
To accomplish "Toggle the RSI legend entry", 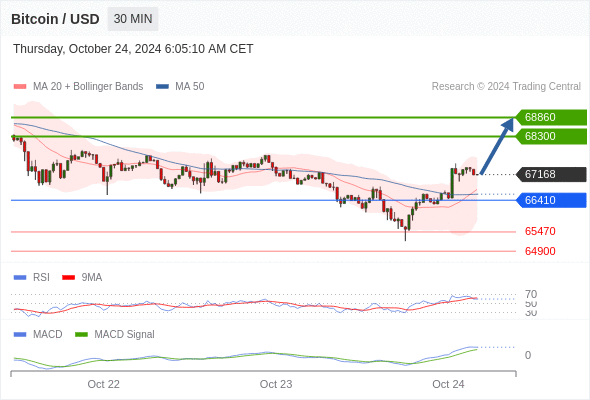I will pos(32,277).
